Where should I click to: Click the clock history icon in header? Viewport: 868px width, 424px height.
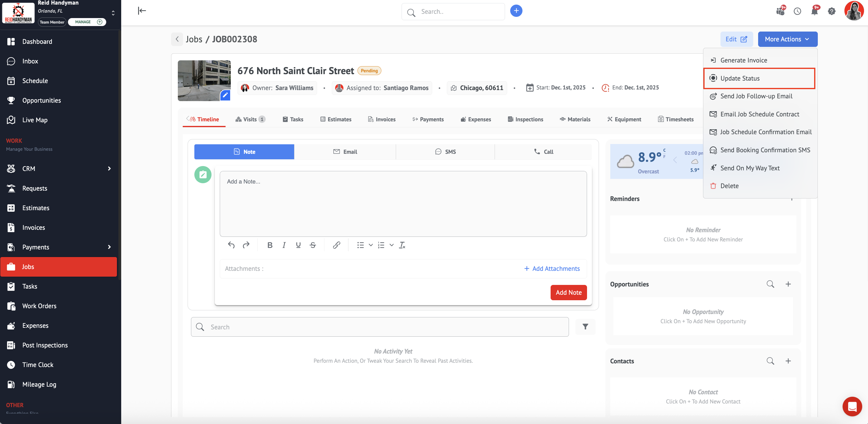click(x=797, y=11)
